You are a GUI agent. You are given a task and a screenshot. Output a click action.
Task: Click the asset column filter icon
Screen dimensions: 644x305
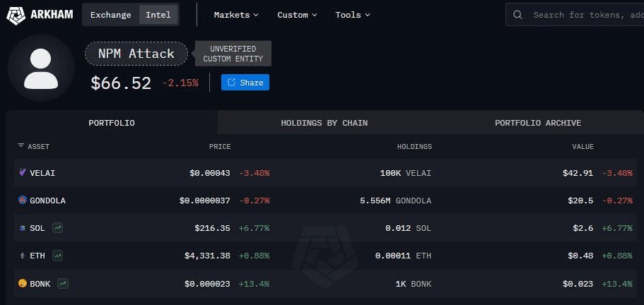click(x=21, y=146)
